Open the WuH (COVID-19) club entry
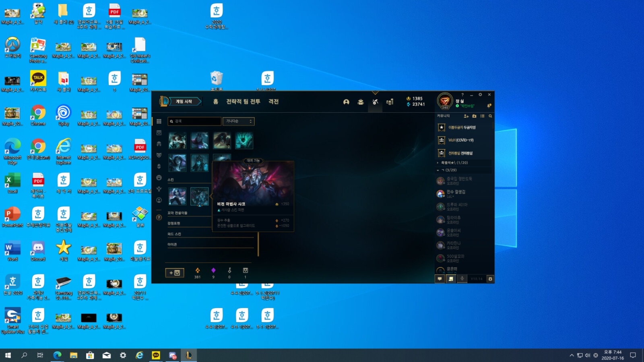The height and width of the screenshot is (362, 644). click(464, 140)
